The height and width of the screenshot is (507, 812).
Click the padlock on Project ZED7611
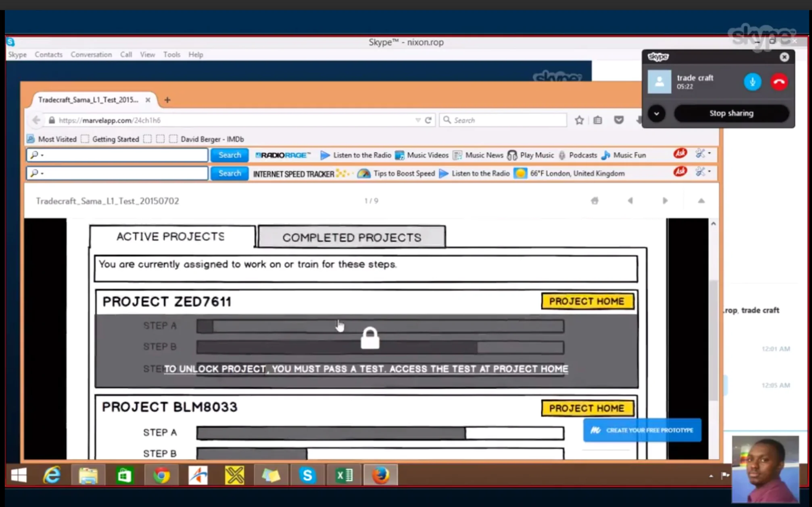pyautogui.click(x=370, y=338)
